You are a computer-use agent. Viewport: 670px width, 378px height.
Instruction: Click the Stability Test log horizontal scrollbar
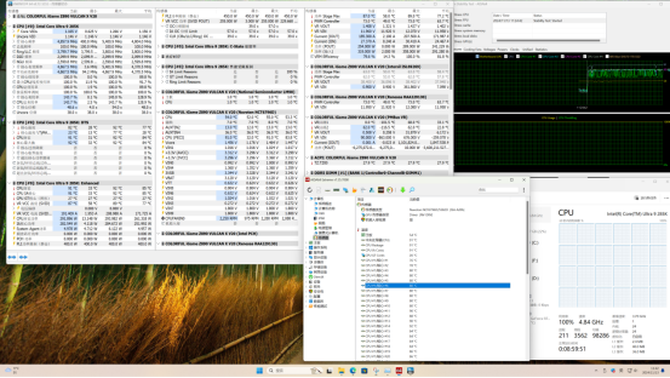548,41
